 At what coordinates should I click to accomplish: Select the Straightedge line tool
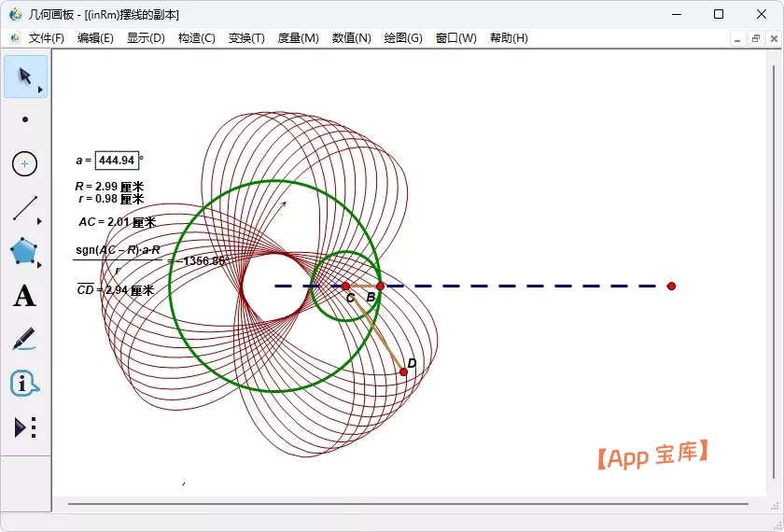coord(25,207)
